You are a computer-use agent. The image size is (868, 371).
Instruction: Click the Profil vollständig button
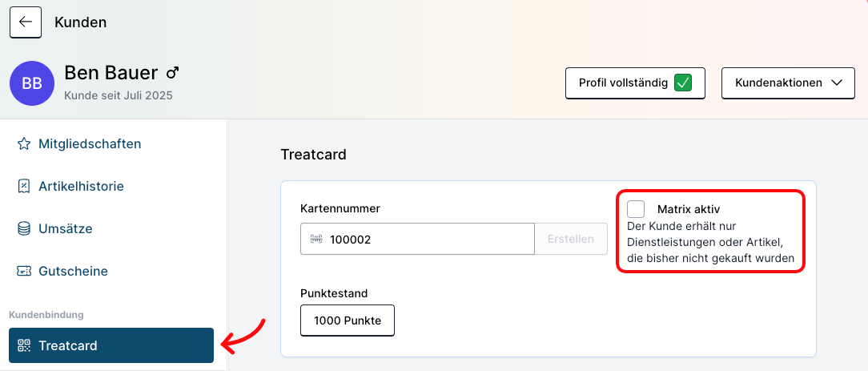pyautogui.click(x=623, y=83)
